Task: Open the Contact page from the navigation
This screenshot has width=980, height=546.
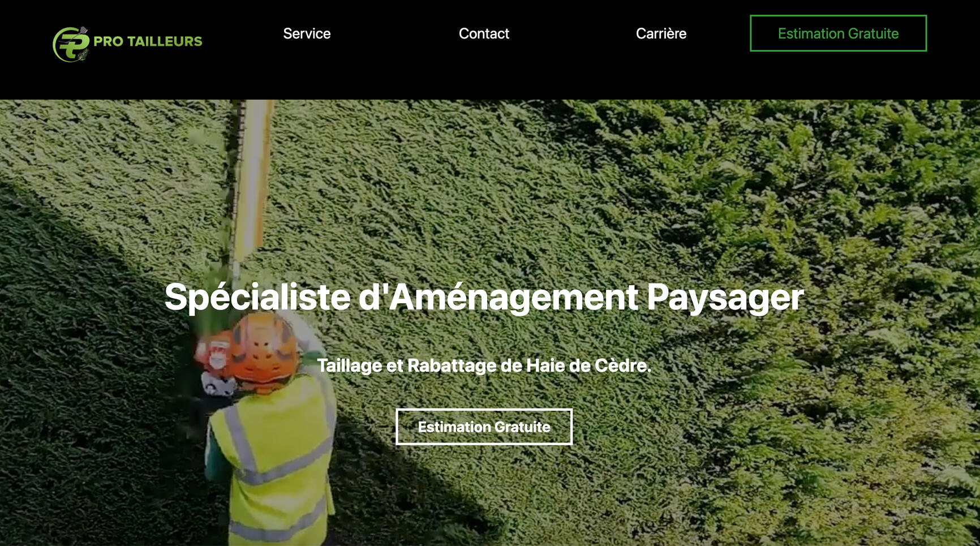Action: pos(484,33)
